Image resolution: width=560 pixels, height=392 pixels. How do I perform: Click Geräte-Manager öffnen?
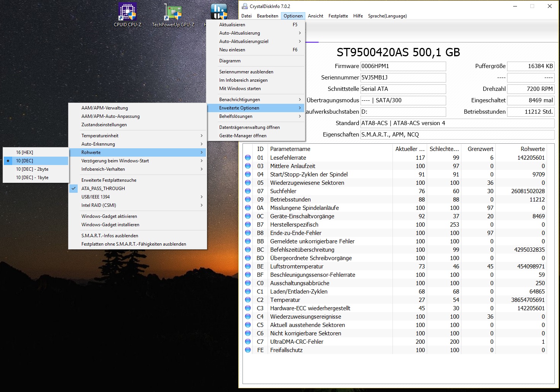click(x=255, y=136)
